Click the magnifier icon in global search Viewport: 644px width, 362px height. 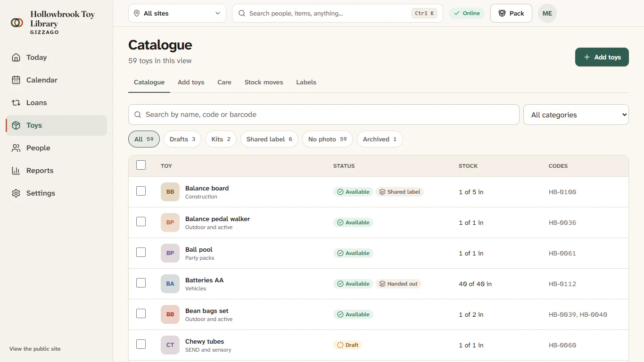[x=242, y=13]
